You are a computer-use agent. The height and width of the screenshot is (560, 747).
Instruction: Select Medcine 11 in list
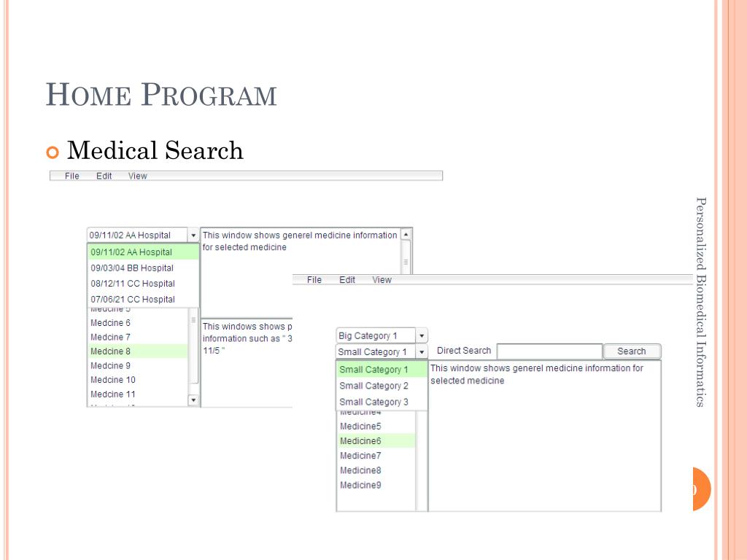(138, 394)
